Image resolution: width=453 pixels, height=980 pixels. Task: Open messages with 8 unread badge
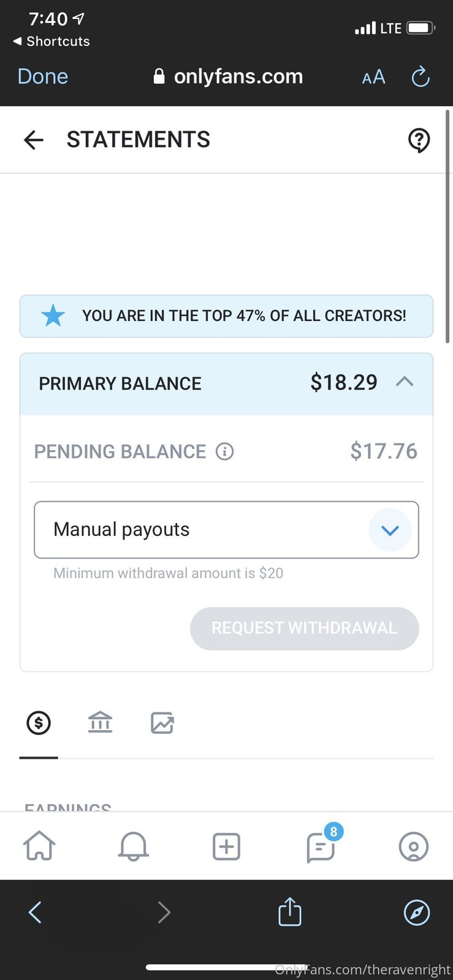click(x=321, y=848)
